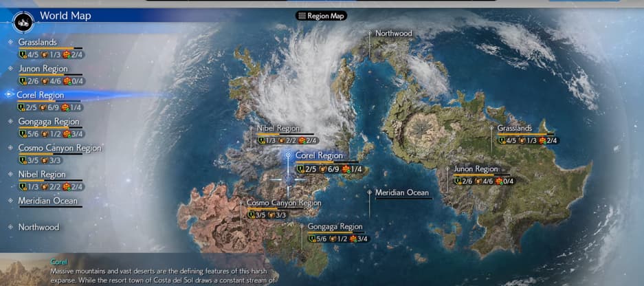Click the green 5/6 icon in sidebar Gongaga stats
The width and height of the screenshot is (644, 286).
23,134
